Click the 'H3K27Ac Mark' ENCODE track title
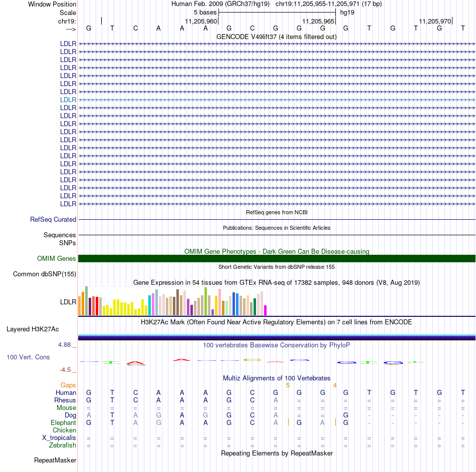 tap(277, 322)
